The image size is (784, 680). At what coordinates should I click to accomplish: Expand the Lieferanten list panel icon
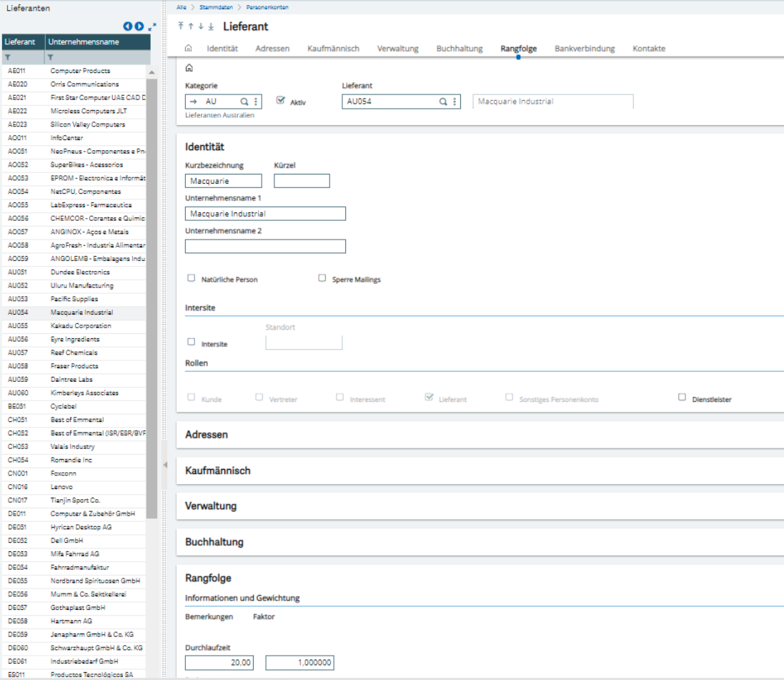(x=152, y=26)
